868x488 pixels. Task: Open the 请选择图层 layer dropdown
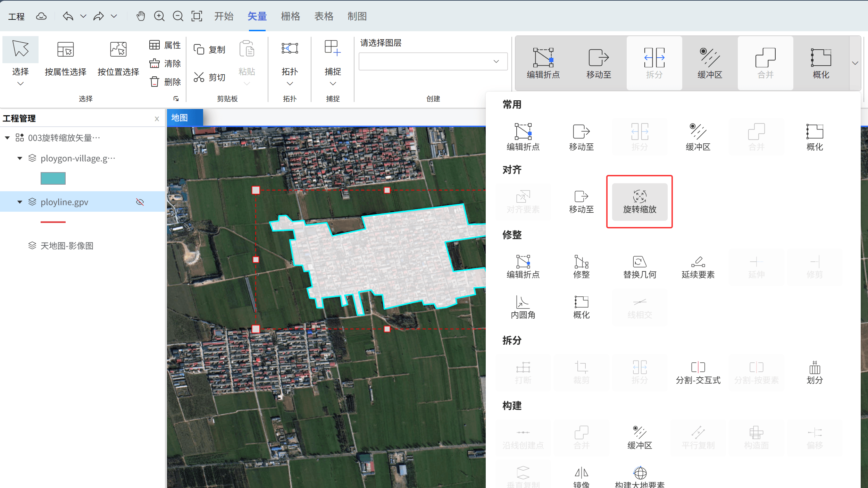coord(433,61)
